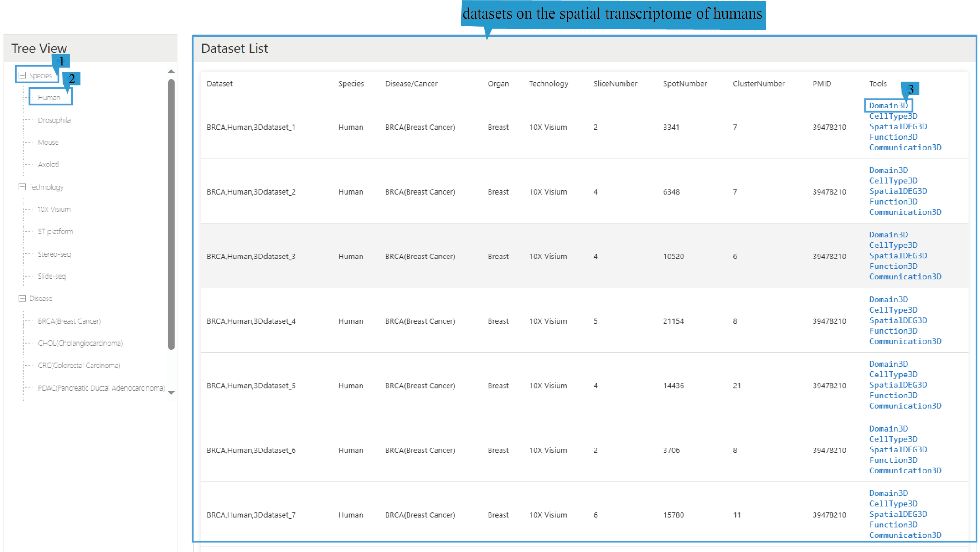Collapse the Technology tree node

22,187
